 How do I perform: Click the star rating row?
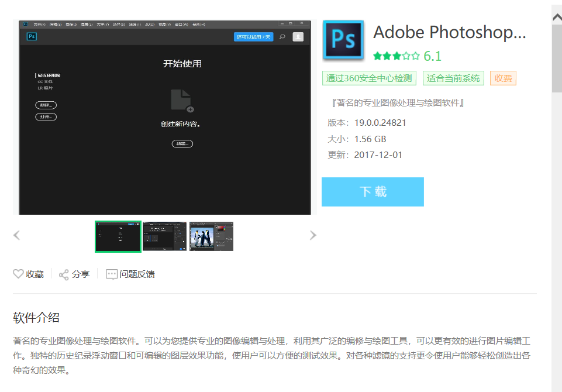396,56
